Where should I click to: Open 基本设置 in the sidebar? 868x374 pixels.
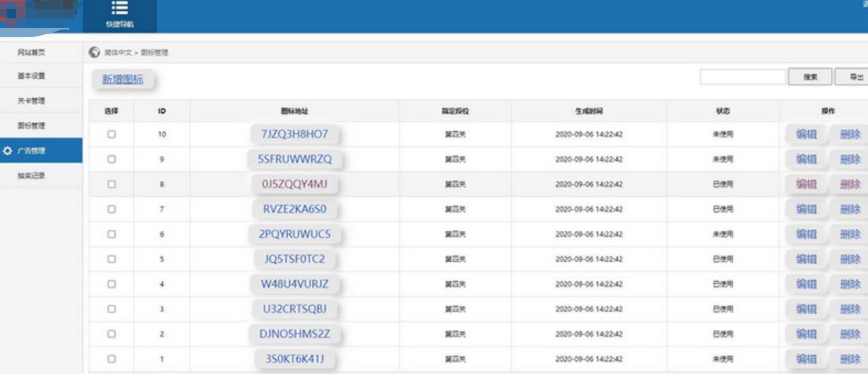(x=31, y=76)
